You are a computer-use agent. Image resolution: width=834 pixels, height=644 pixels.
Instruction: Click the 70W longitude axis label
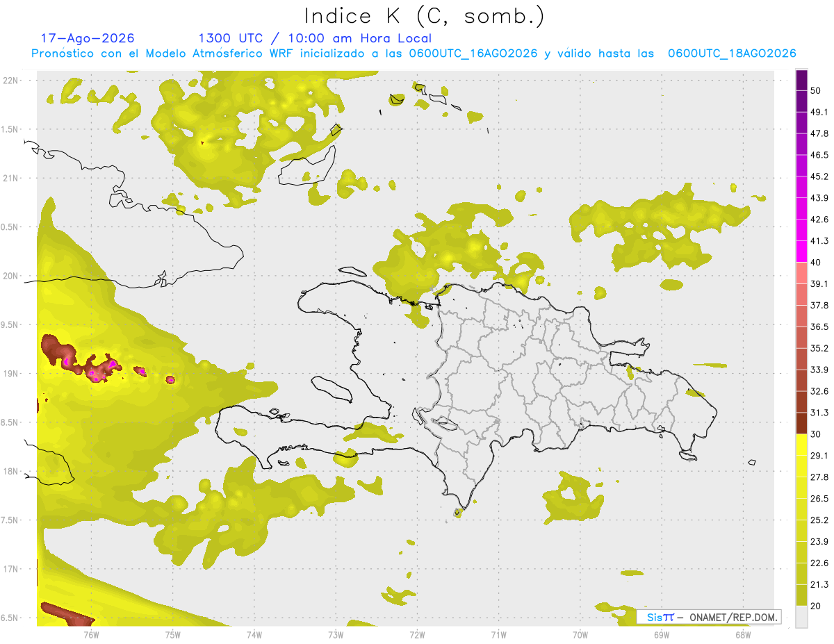point(580,634)
